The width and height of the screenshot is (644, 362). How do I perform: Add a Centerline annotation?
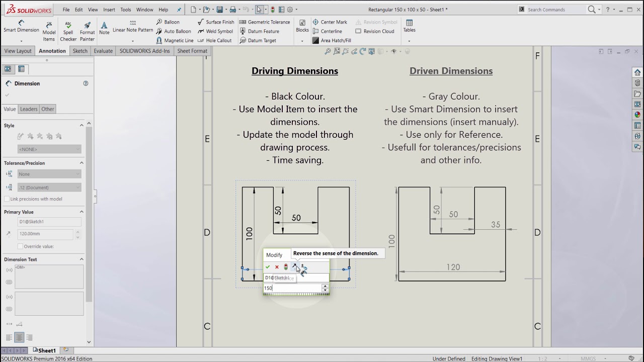coord(327,31)
